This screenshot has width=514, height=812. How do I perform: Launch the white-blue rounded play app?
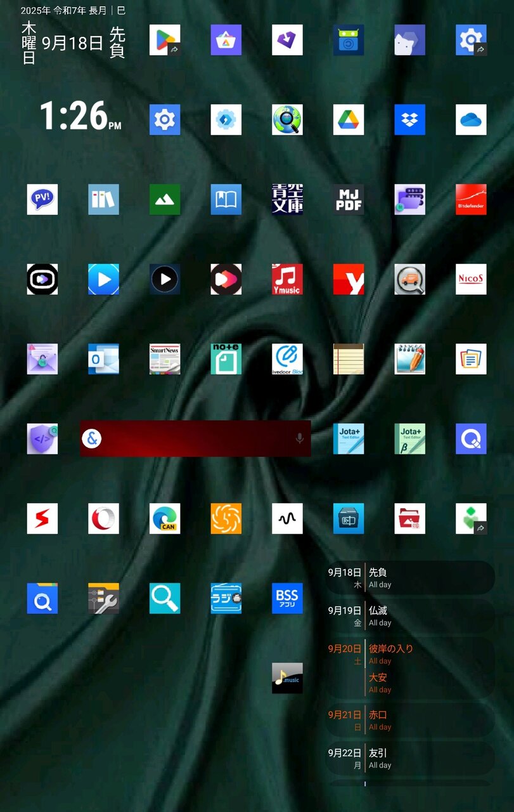[x=42, y=279]
